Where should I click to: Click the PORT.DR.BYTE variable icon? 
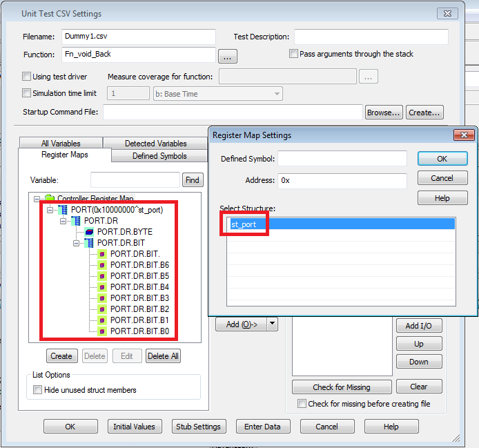tap(89, 232)
